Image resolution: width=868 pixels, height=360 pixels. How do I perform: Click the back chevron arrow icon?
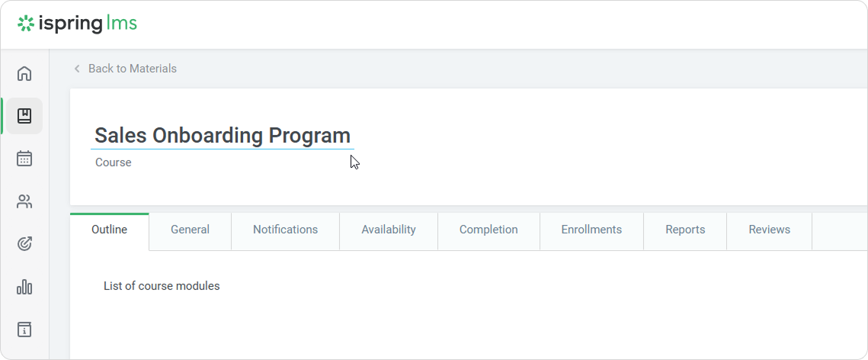[x=77, y=69]
